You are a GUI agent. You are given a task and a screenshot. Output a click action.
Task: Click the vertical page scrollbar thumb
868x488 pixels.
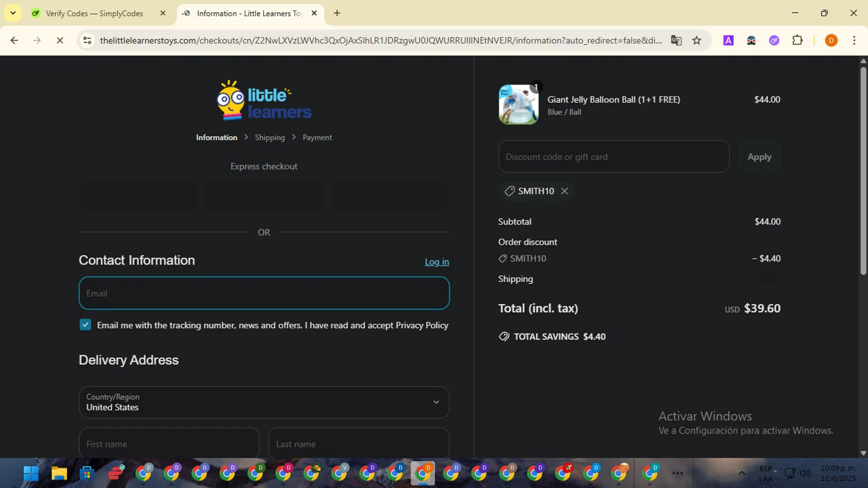[x=863, y=171]
